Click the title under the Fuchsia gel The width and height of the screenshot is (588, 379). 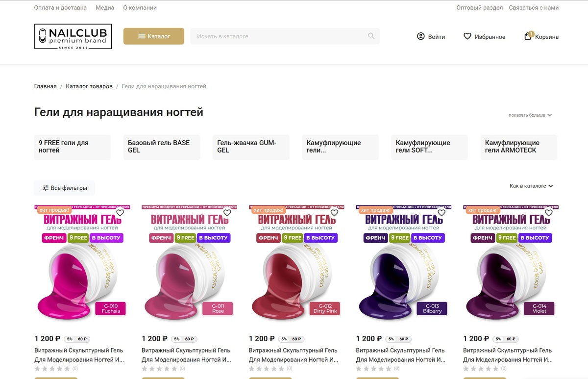click(79, 355)
